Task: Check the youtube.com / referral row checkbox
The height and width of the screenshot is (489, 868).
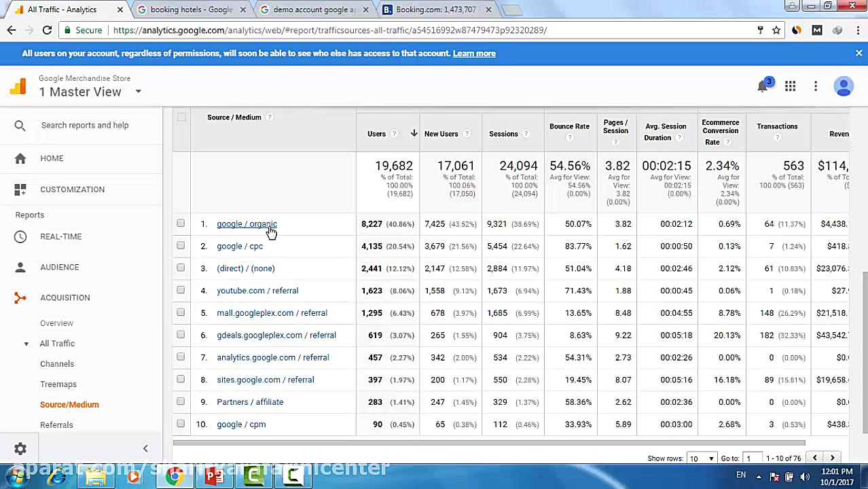Action: click(x=181, y=291)
